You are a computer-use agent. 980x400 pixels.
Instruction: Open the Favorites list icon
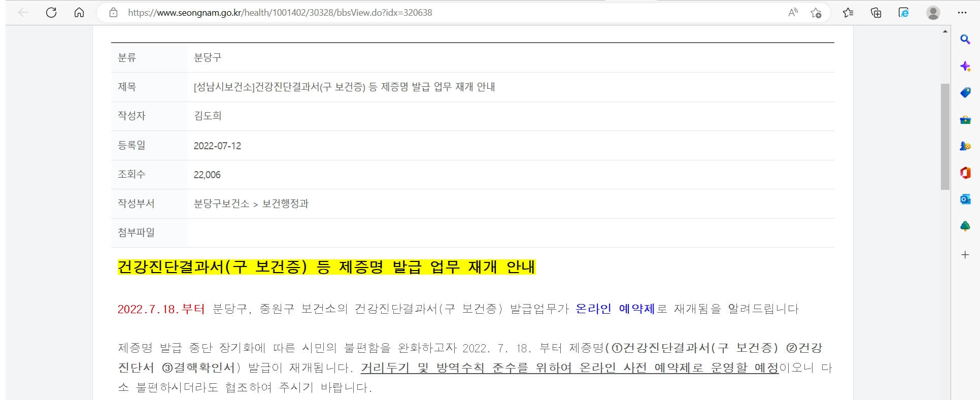[848, 13]
